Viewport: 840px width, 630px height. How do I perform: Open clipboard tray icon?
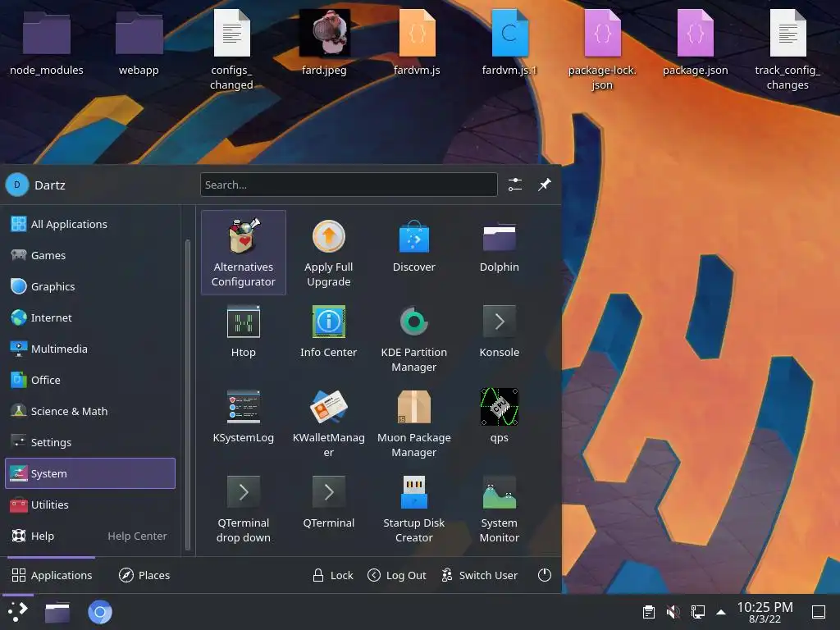click(x=648, y=612)
